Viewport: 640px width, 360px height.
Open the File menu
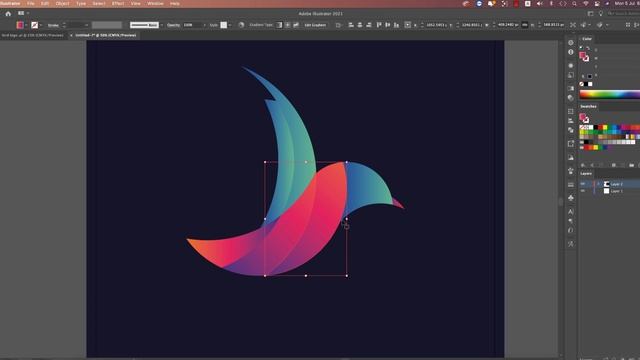point(31,3)
